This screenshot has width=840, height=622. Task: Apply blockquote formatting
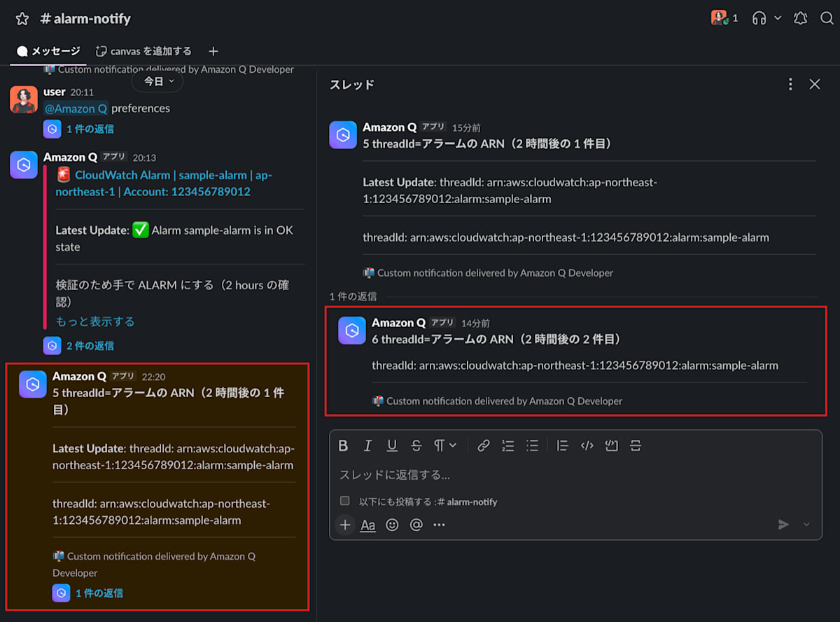click(x=562, y=445)
